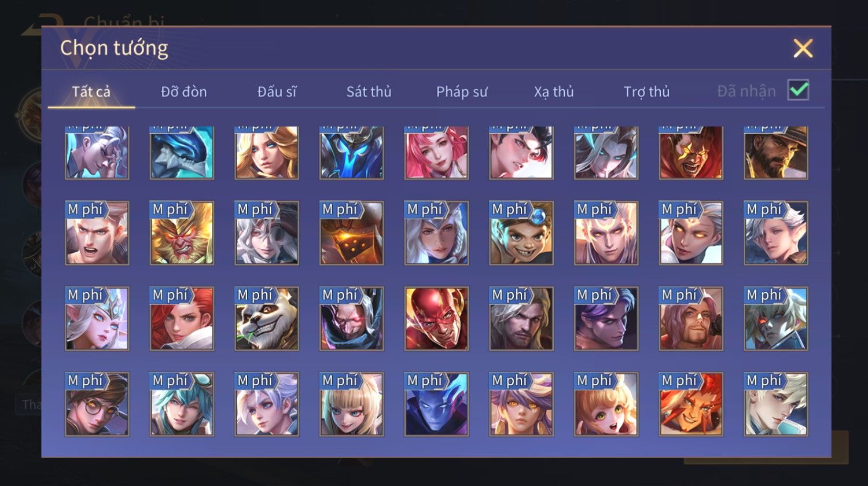868x486 pixels.
Task: Select the Tất cả tab
Action: (x=91, y=91)
